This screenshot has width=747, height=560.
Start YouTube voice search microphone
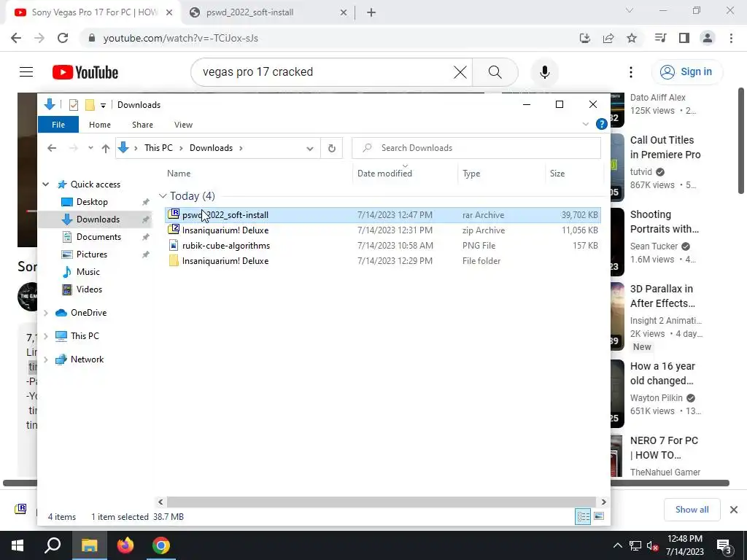pyautogui.click(x=544, y=72)
